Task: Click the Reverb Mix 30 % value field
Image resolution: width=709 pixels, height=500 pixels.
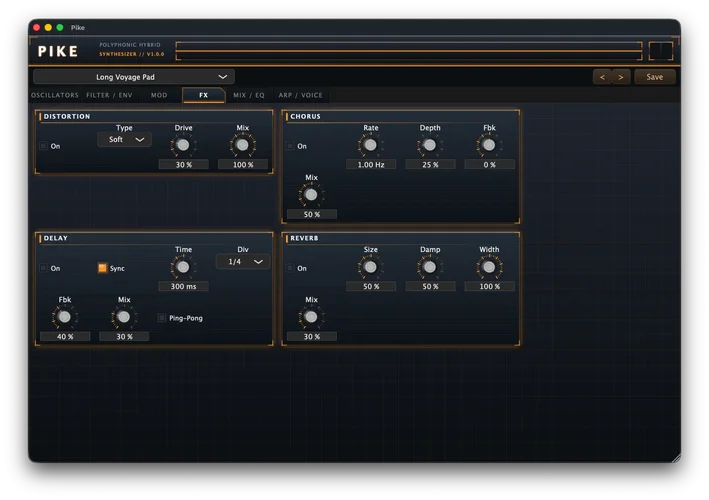Action: (312, 336)
